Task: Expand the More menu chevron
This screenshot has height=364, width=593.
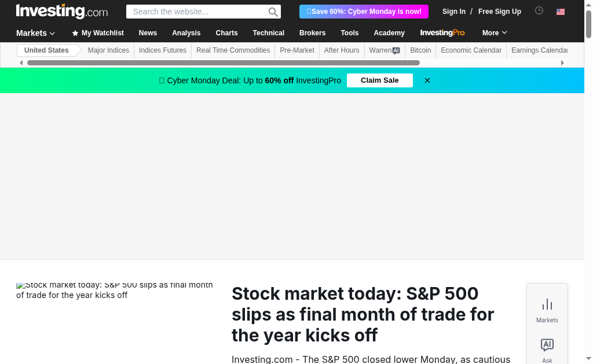Action: (x=504, y=33)
